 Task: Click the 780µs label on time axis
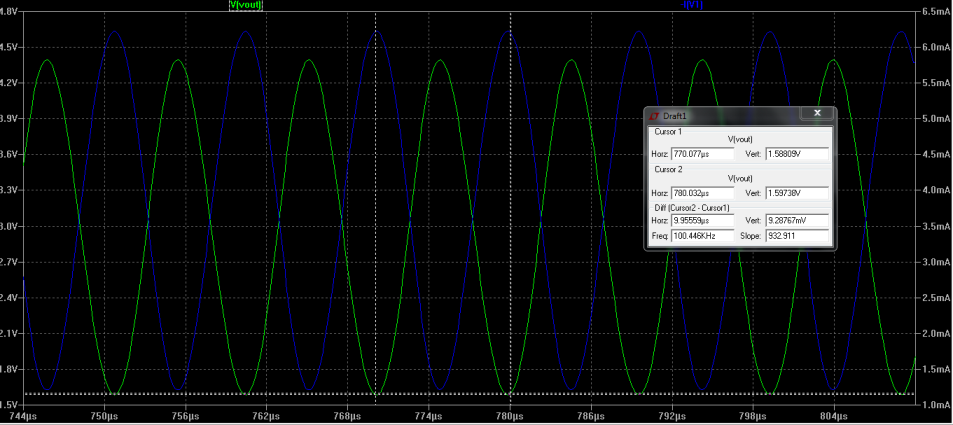pyautogui.click(x=510, y=412)
